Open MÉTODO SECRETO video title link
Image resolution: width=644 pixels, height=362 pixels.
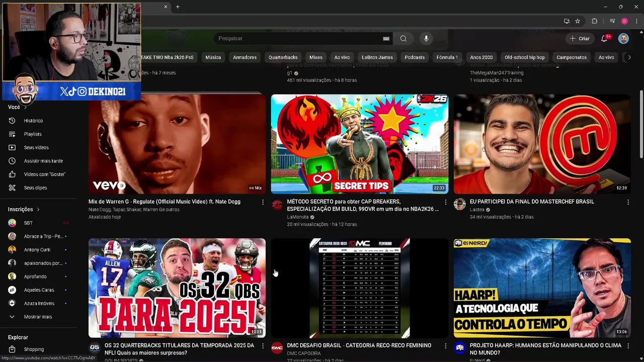(x=362, y=205)
